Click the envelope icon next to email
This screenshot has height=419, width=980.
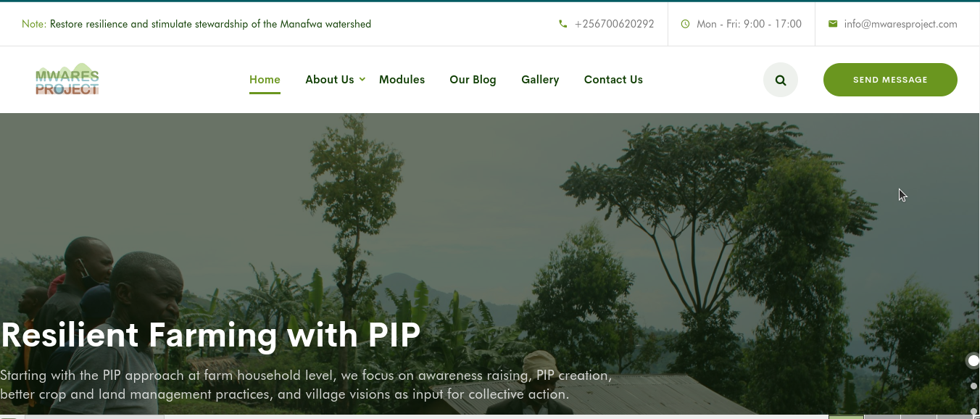833,24
